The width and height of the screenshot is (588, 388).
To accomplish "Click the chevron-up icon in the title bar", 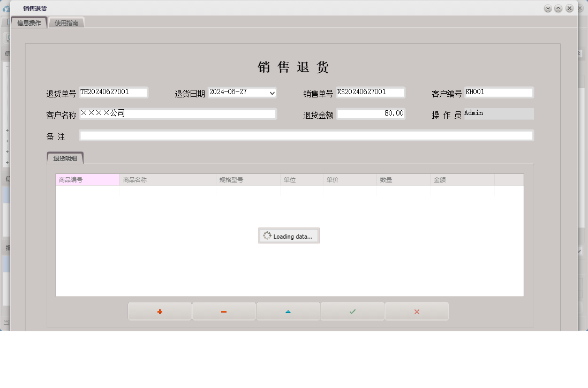I will tap(558, 8).
